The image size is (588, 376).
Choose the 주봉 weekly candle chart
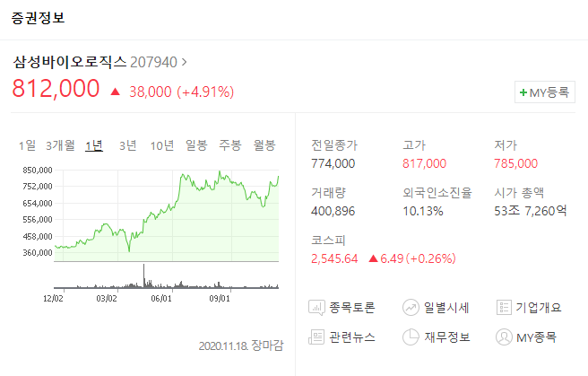pyautogui.click(x=230, y=145)
